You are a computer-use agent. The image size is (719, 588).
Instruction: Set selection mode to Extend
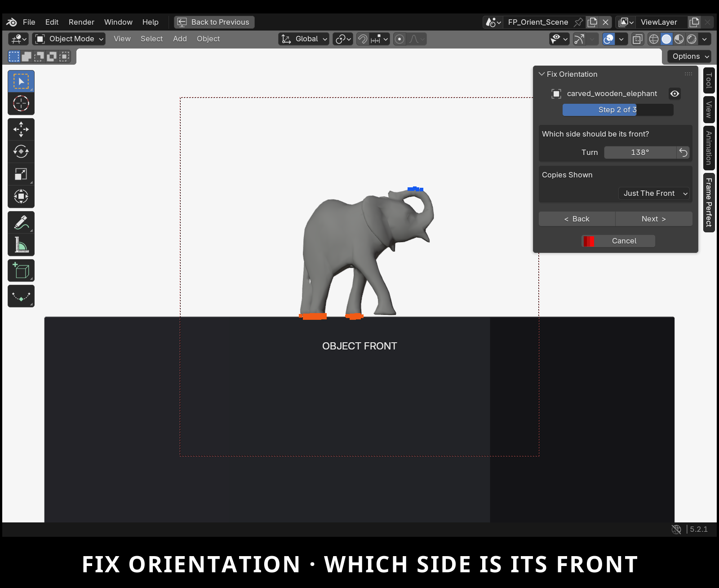point(27,56)
